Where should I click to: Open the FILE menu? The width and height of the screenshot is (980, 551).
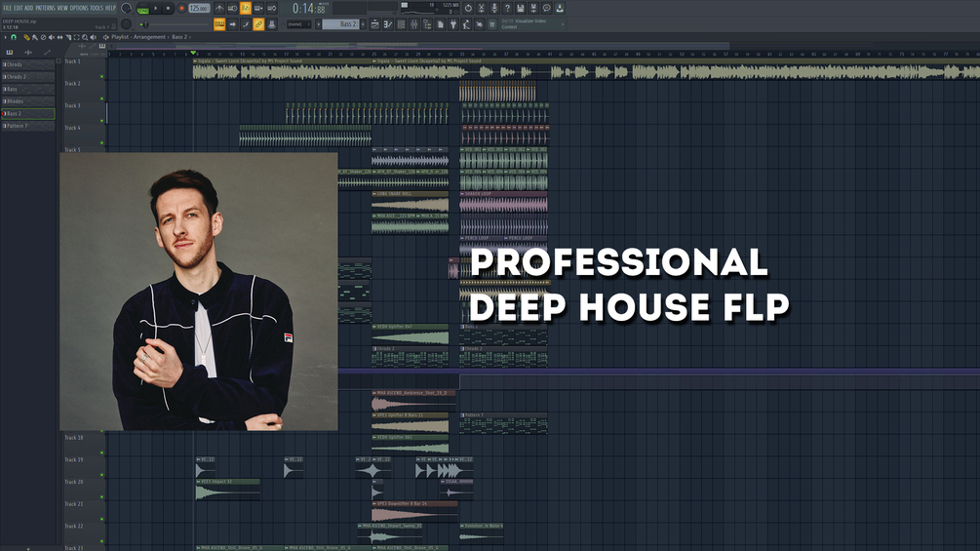[8, 8]
